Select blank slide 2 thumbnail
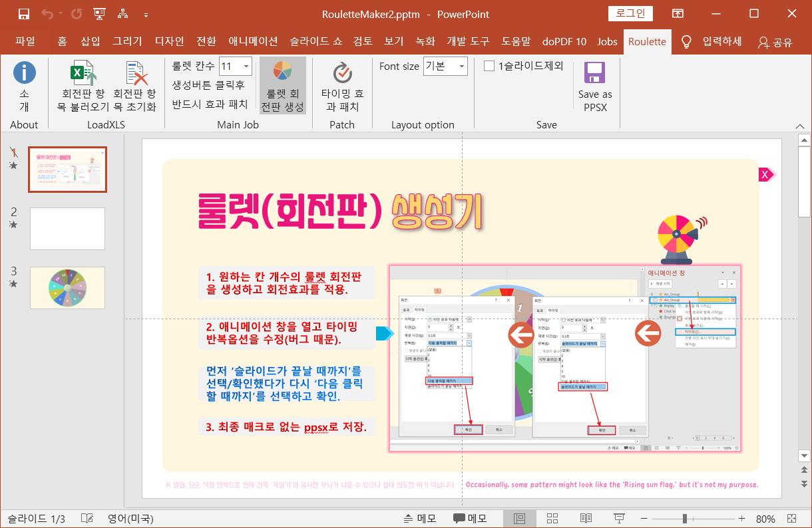 (67, 228)
